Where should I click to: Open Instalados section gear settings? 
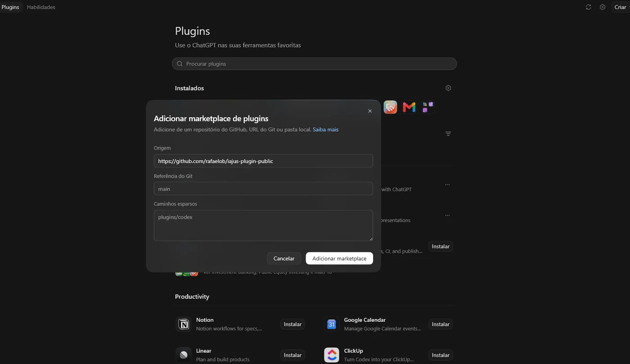point(448,88)
